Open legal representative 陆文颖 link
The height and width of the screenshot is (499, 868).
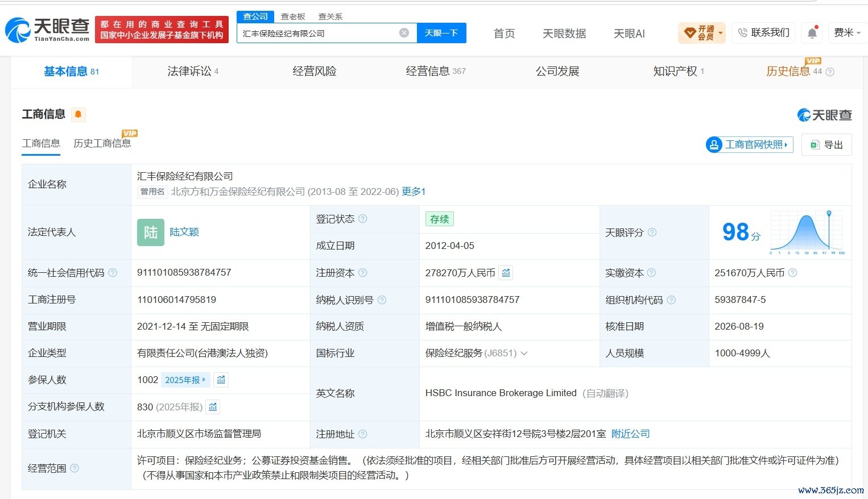tap(184, 232)
